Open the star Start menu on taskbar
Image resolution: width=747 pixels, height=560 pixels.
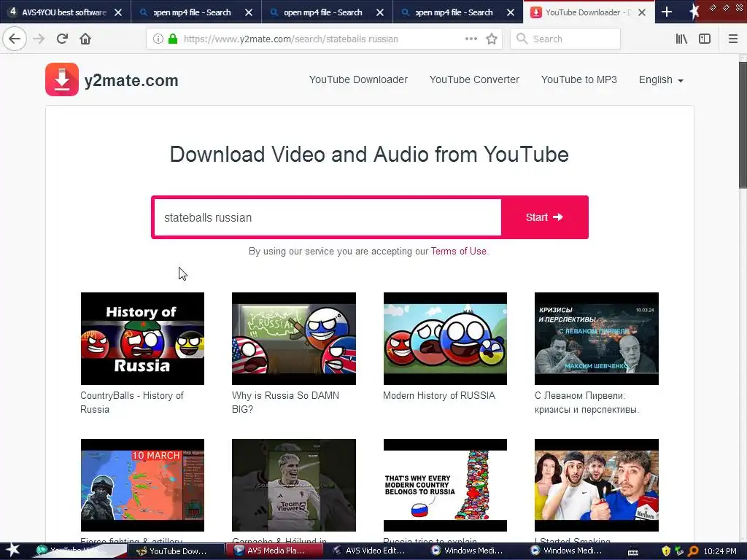pyautogui.click(x=12, y=551)
